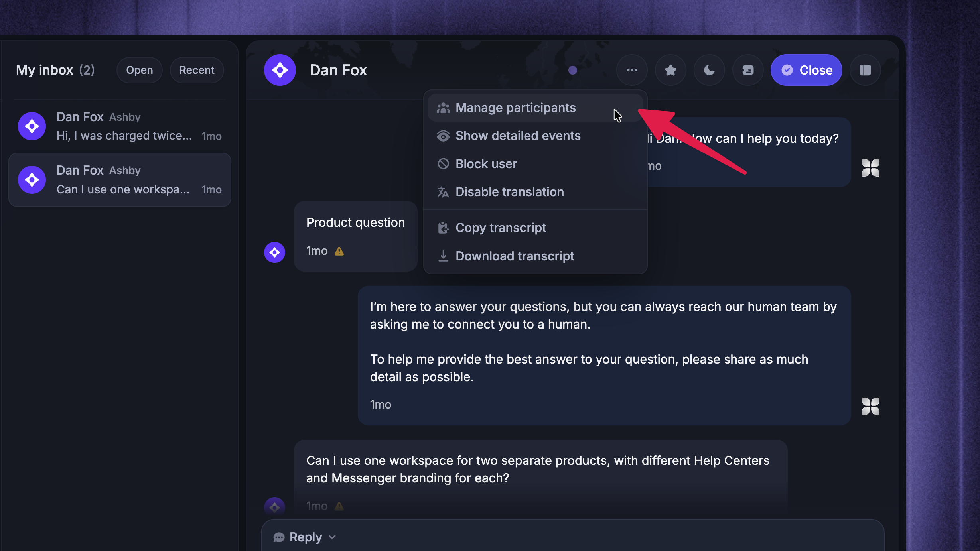Toggle the side panel layout icon

tap(865, 70)
